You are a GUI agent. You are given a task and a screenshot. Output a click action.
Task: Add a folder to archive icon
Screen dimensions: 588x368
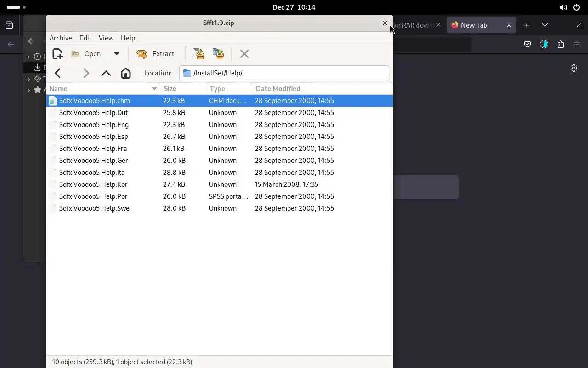(x=218, y=54)
